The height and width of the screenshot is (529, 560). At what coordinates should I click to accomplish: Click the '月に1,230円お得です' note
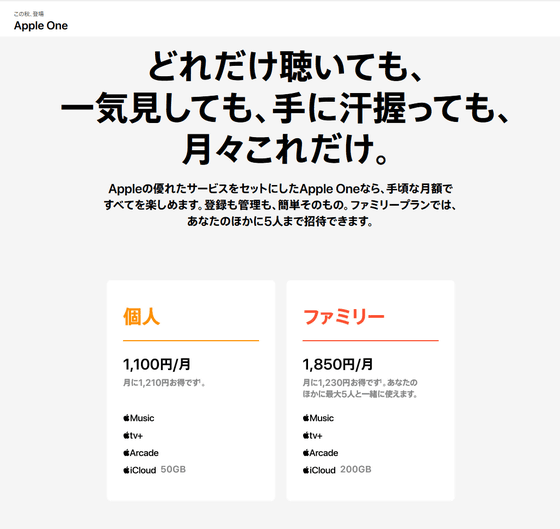pos(341,383)
